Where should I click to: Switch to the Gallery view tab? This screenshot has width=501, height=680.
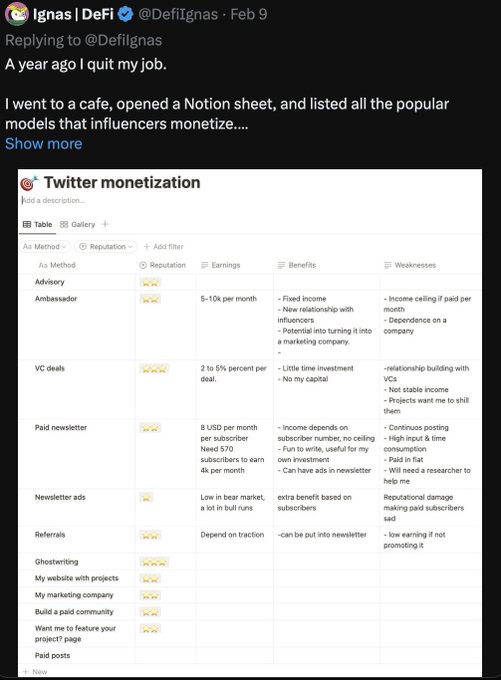pos(77,224)
